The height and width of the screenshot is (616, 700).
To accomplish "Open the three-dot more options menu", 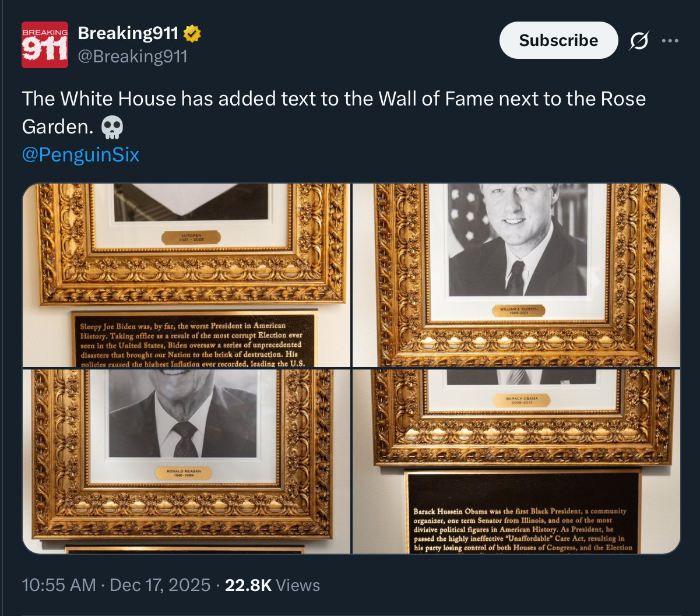I will tap(670, 41).
